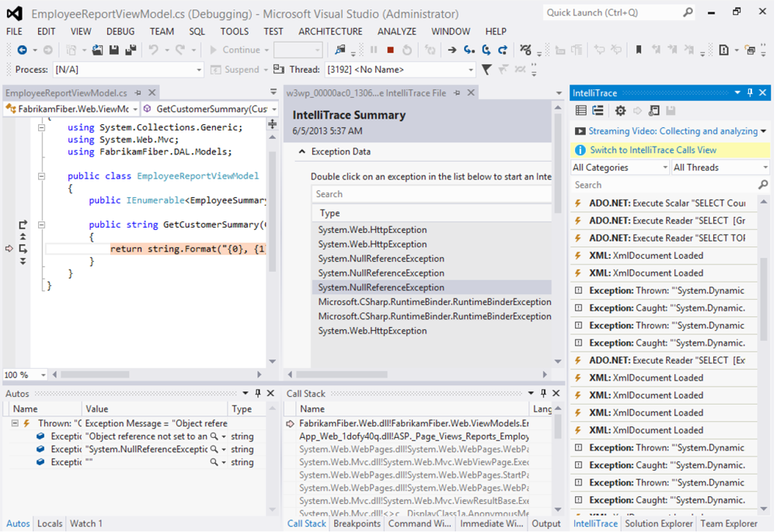Image resolution: width=777 pixels, height=532 pixels.
Task: Click the thread filter funnel icon
Action: coord(486,70)
